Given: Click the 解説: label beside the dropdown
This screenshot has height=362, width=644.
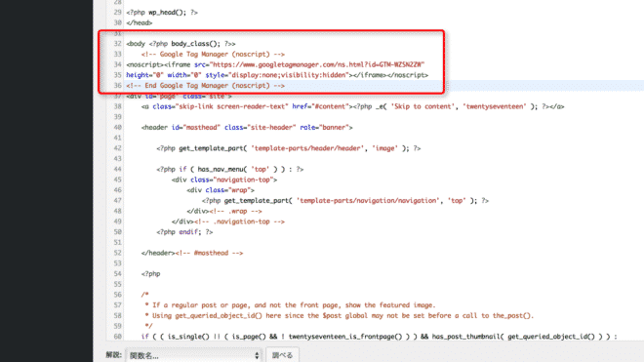Looking at the screenshot, I should (x=114, y=354).
